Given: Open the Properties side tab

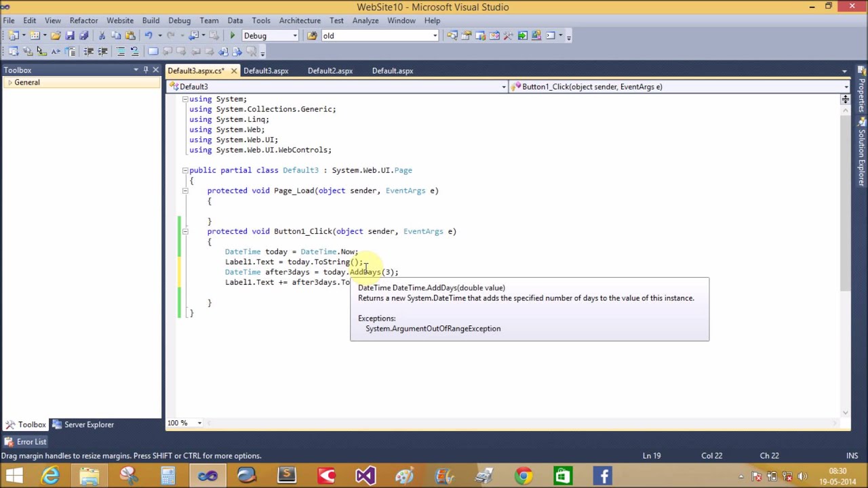Looking at the screenshot, I should click(862, 88).
